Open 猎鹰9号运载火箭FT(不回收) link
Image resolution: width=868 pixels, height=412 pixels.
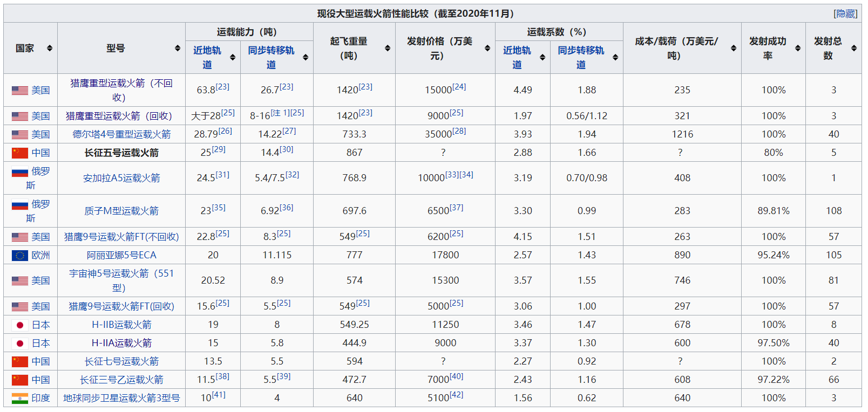(121, 237)
